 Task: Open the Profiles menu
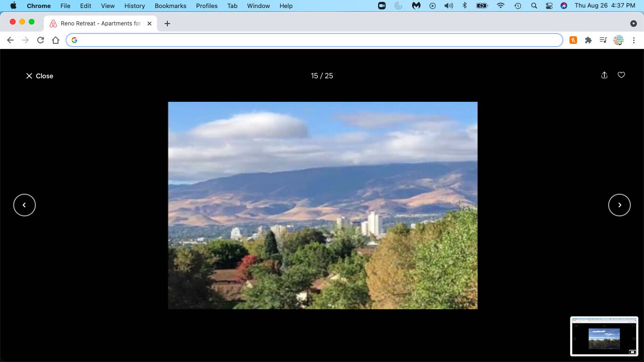(x=207, y=6)
